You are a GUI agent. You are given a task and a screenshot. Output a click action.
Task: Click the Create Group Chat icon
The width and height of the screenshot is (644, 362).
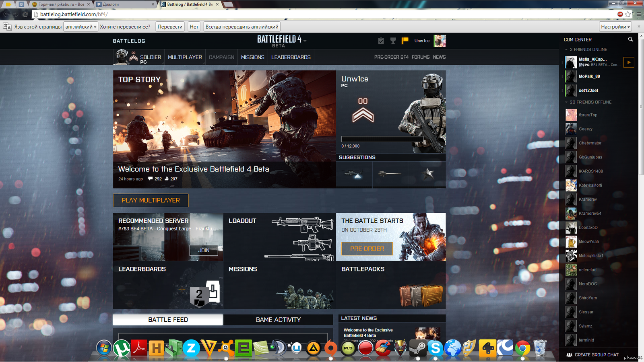point(569,355)
